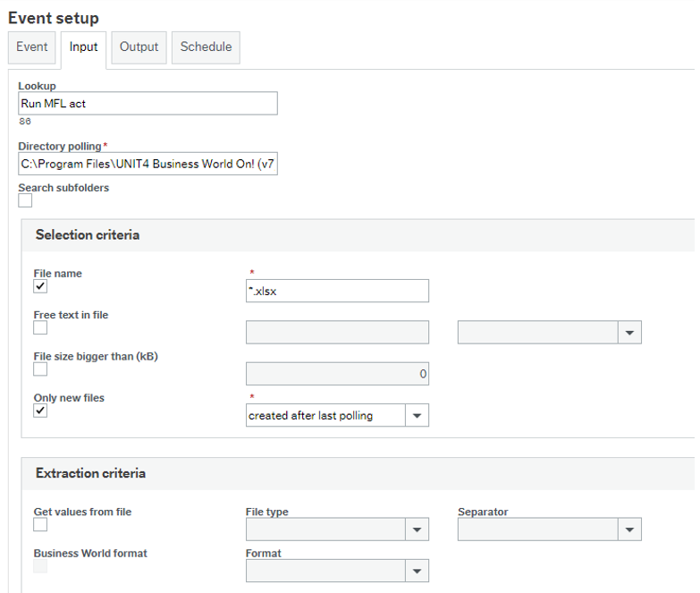
Task: Check the Get values from file box
Action: [x=40, y=525]
